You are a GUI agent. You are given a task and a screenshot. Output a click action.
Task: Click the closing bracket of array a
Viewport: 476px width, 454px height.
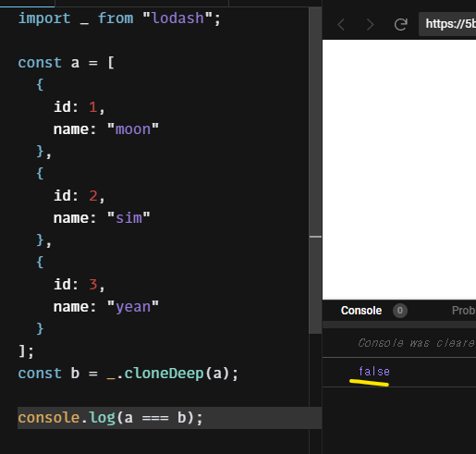(21, 351)
